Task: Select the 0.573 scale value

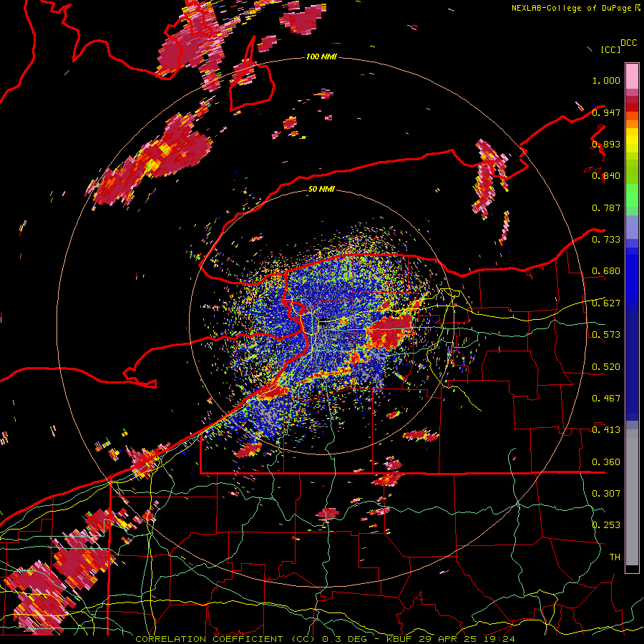Action: 606,335
